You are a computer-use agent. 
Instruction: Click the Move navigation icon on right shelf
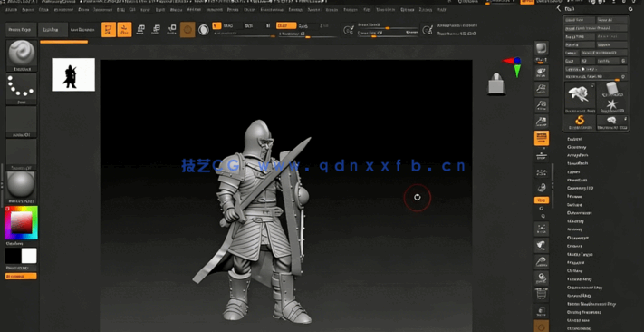point(542,245)
